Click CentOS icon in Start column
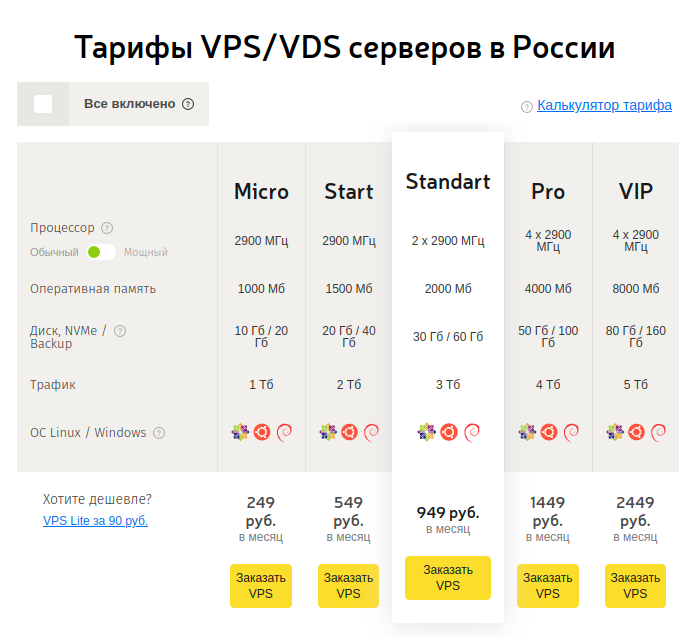This screenshot has width=696, height=637. [x=328, y=432]
